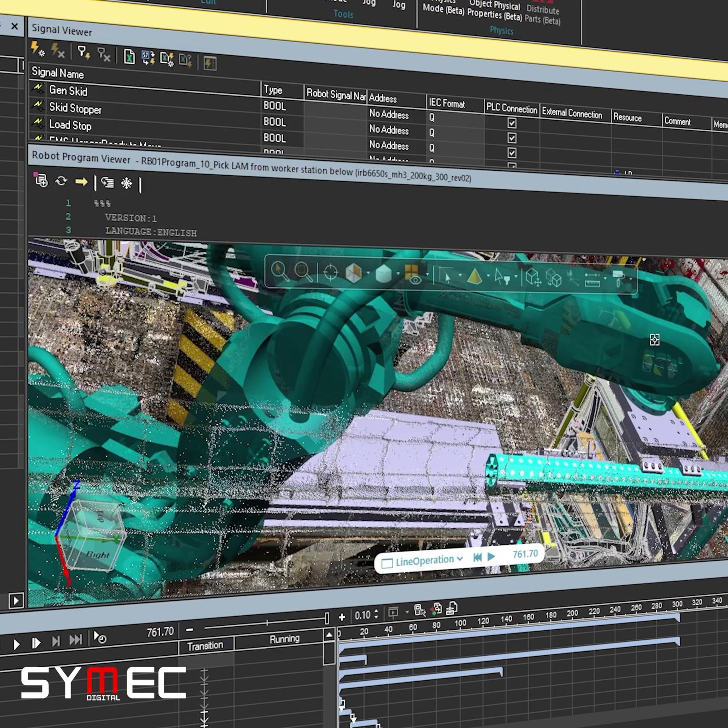Click the Export to Excel file icon
Screen dimensions: 728x728
(x=129, y=57)
